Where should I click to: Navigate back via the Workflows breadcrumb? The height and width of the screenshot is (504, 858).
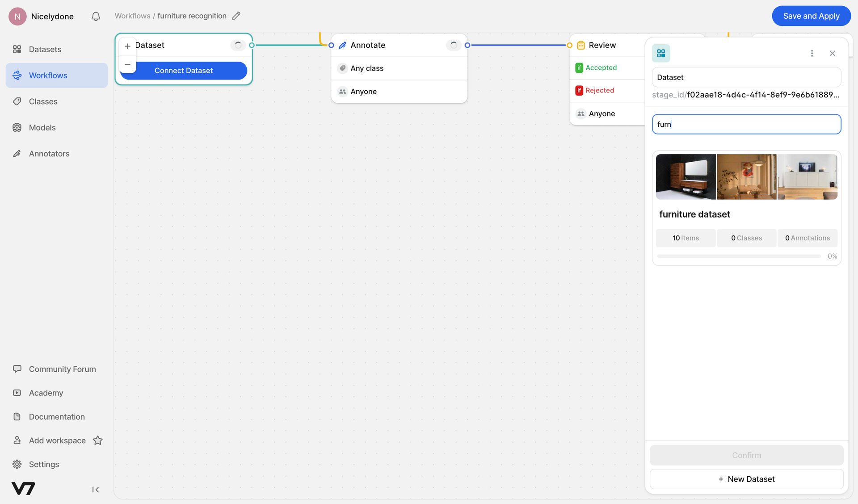click(132, 16)
